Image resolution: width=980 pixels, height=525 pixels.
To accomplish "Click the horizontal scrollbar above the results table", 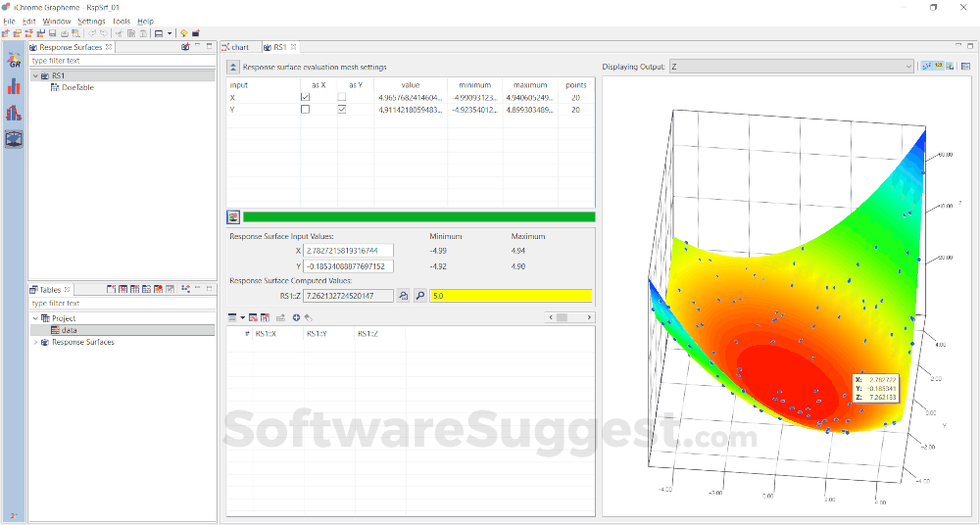I will click(x=569, y=317).
